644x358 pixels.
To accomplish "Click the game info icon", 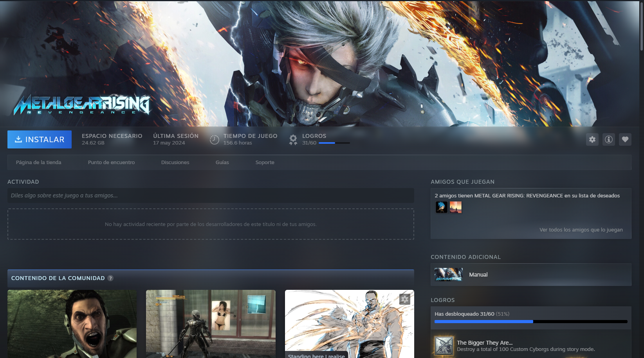I will [608, 139].
